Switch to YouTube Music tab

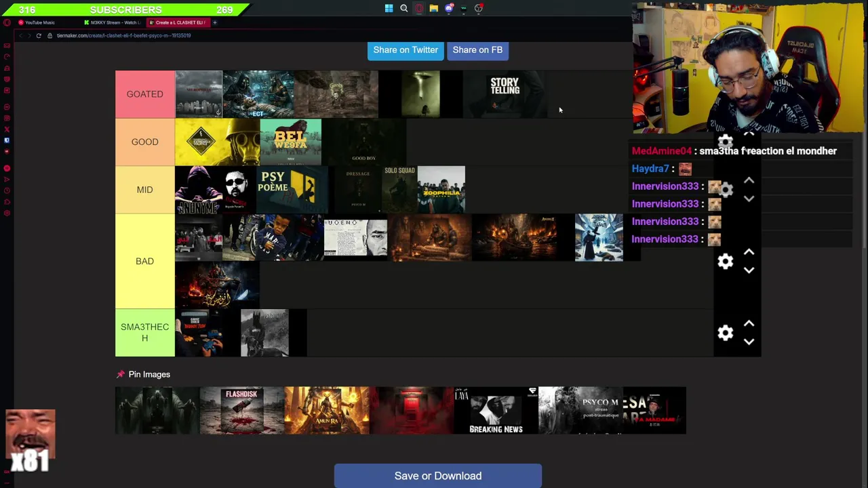click(41, 22)
